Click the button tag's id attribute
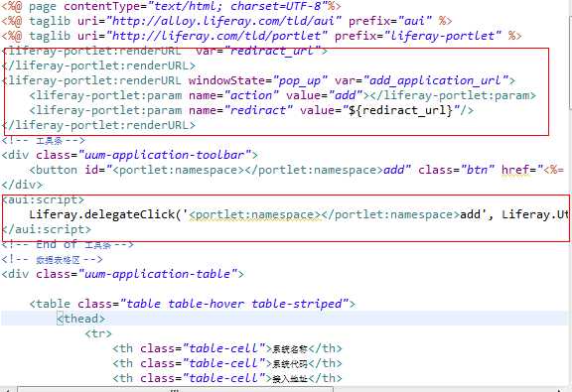 click(x=91, y=170)
